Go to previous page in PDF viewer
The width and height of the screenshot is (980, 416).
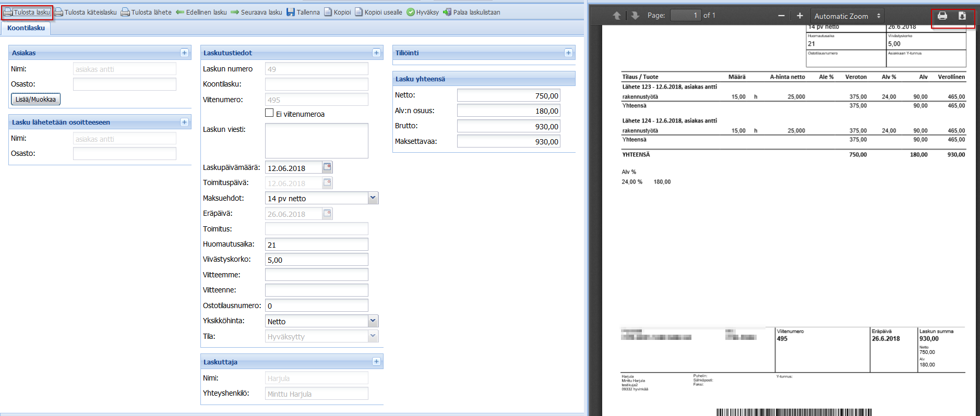[x=616, y=16]
